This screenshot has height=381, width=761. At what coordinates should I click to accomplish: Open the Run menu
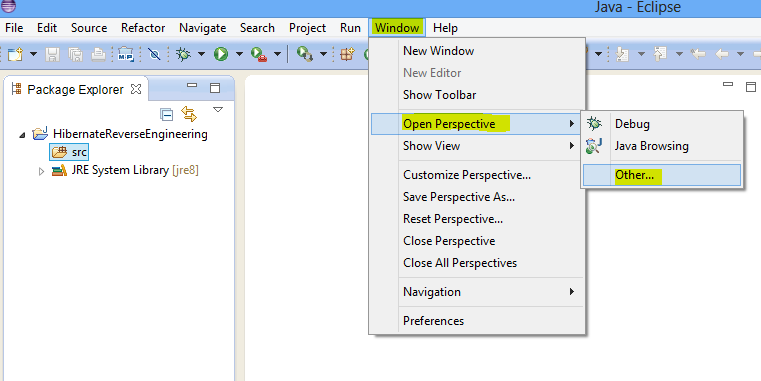click(350, 28)
